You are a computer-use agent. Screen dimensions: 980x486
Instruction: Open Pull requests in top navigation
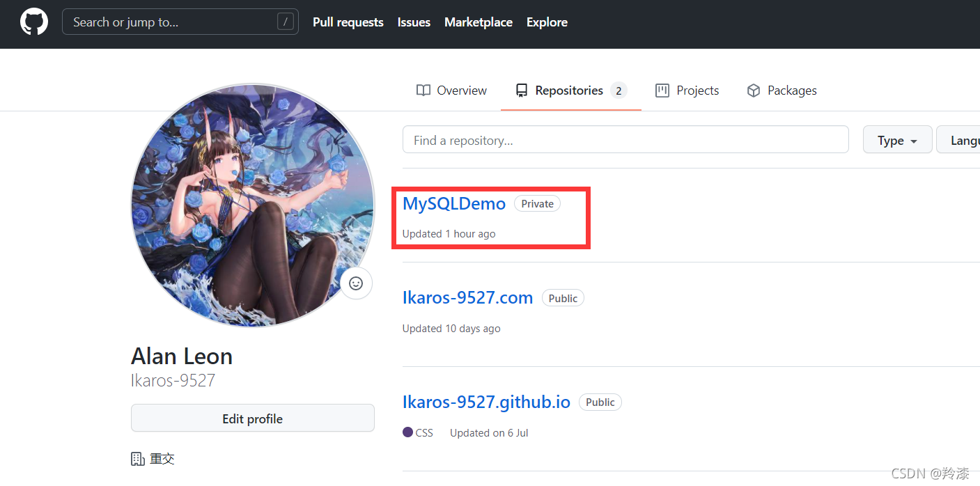348,22
